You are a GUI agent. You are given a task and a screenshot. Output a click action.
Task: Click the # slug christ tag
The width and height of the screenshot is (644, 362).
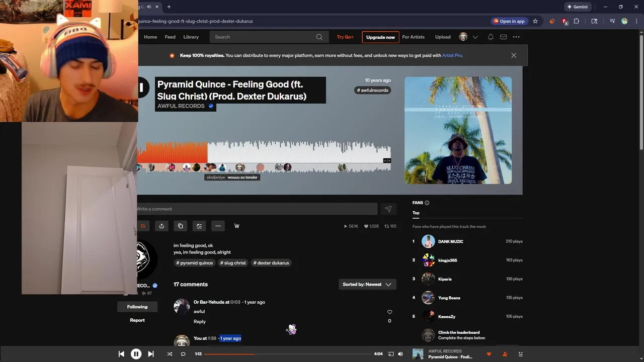(233, 263)
